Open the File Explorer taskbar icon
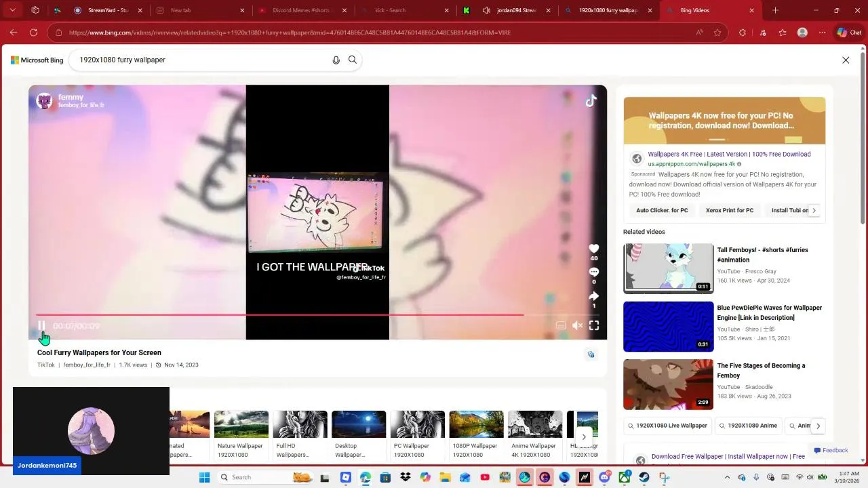This screenshot has height=488, width=868. tap(445, 477)
